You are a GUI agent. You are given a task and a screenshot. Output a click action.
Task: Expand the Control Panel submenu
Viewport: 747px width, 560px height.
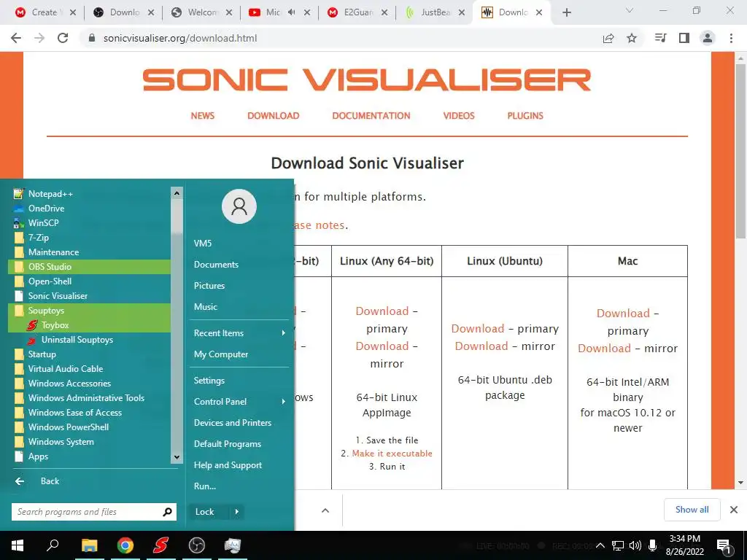click(239, 402)
